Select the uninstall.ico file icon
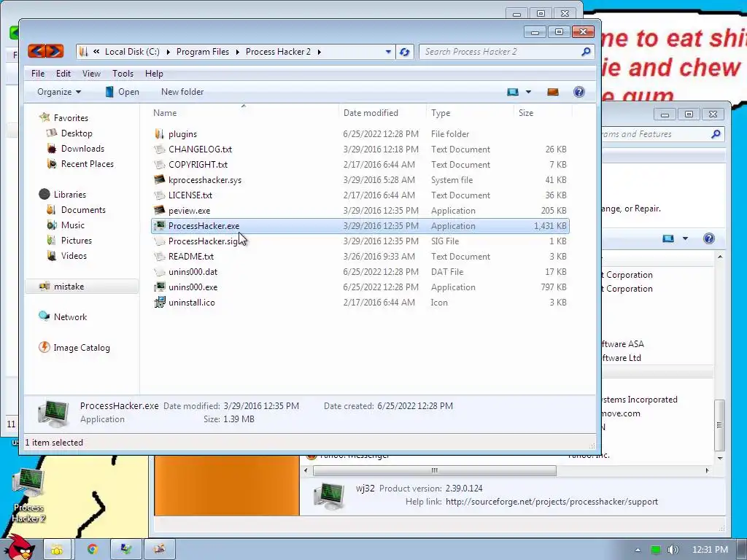The width and height of the screenshot is (747, 560). pyautogui.click(x=160, y=302)
